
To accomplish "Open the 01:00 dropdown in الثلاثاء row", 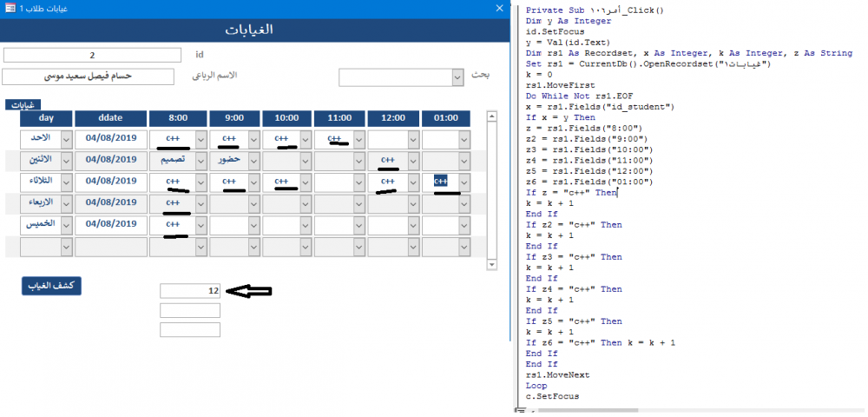I will (x=465, y=182).
